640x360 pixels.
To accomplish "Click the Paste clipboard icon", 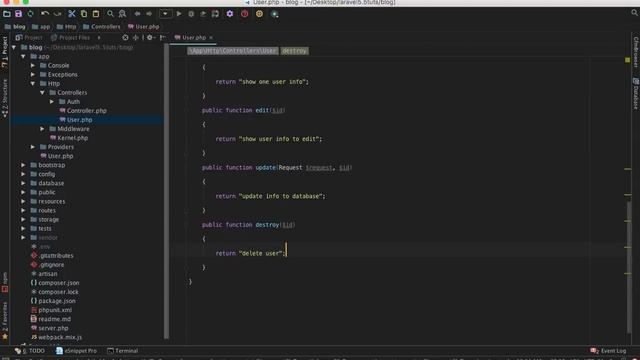I will 96,14.
